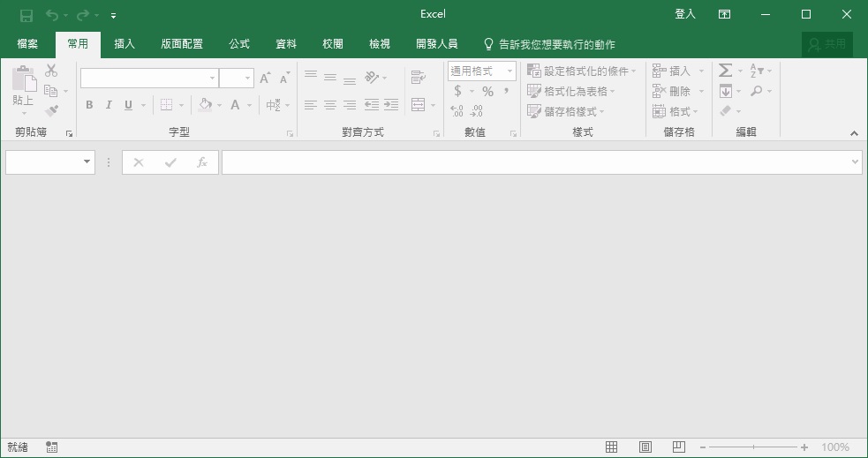This screenshot has height=458, width=868.
Task: Click 登入 to sign in
Action: point(685,14)
